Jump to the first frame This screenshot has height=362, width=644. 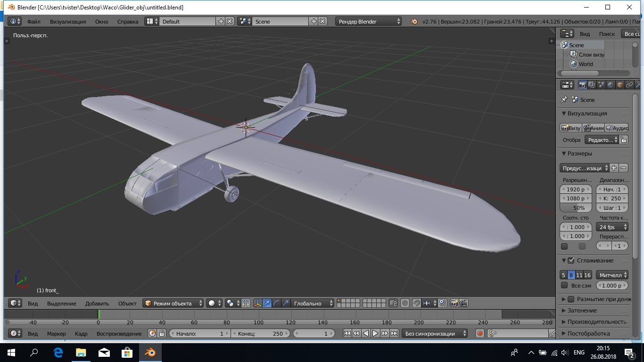[347, 333]
